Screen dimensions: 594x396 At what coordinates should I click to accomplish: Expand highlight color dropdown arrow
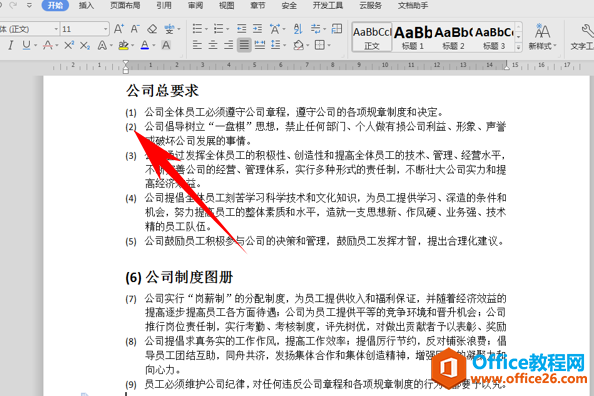tap(133, 46)
